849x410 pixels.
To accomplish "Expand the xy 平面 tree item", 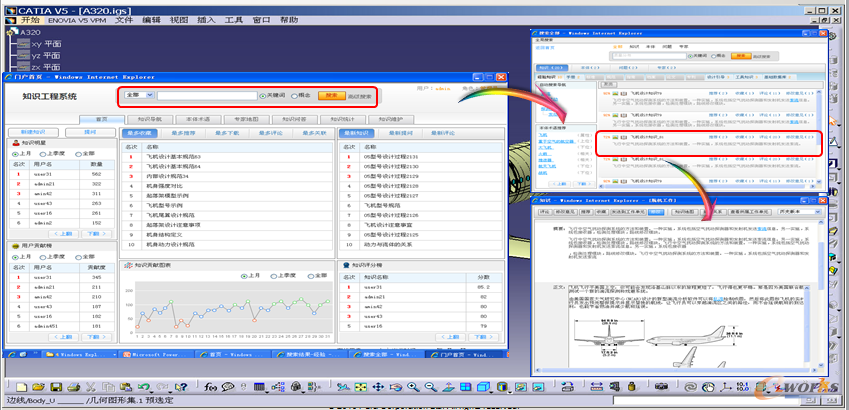I will click(x=24, y=44).
